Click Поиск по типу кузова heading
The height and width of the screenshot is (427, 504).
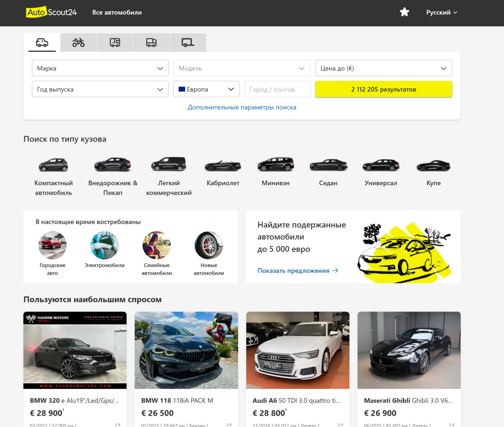tap(65, 139)
